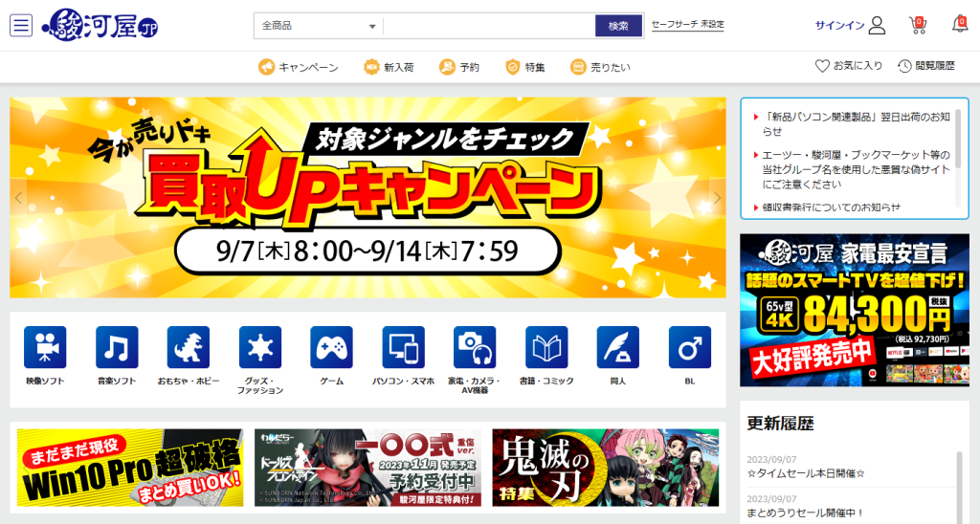Click the BL category icon
This screenshot has height=524, width=980.
689,347
